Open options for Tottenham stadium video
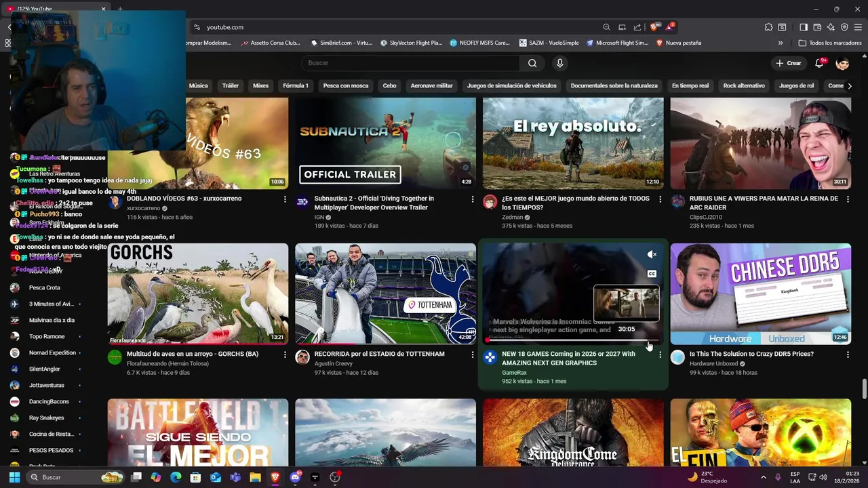Screen dimensions: 868x488 click(473, 354)
